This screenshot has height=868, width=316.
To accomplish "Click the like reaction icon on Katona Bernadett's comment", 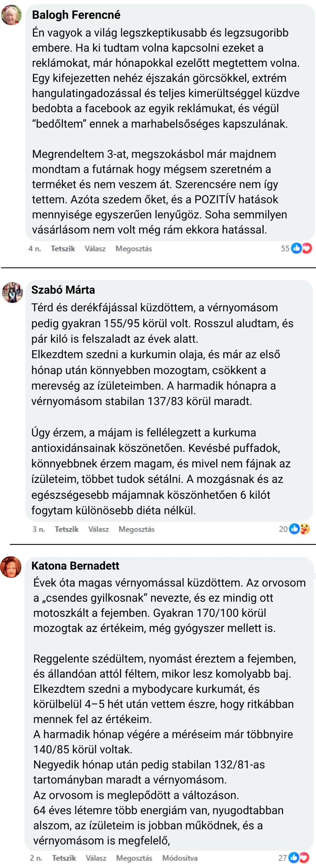I will pyautogui.click(x=293, y=858).
